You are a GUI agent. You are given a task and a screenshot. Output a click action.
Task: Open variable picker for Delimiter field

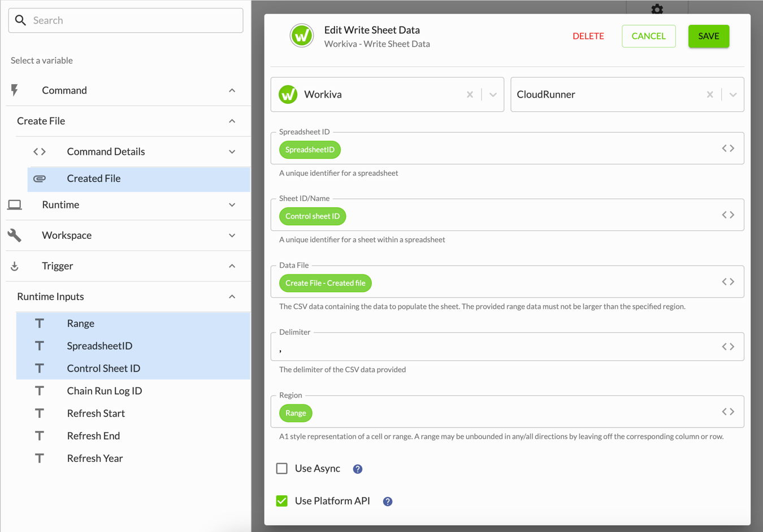[728, 347]
